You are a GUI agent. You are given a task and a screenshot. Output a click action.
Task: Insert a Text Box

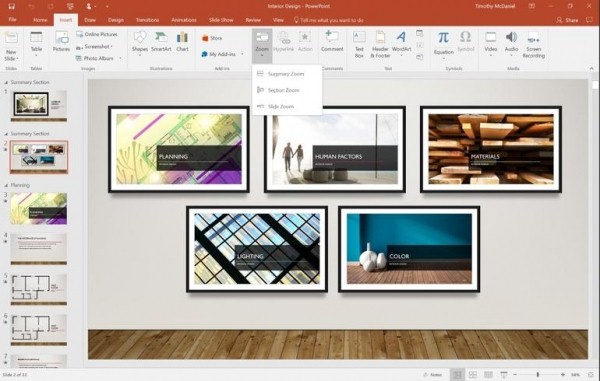(359, 45)
